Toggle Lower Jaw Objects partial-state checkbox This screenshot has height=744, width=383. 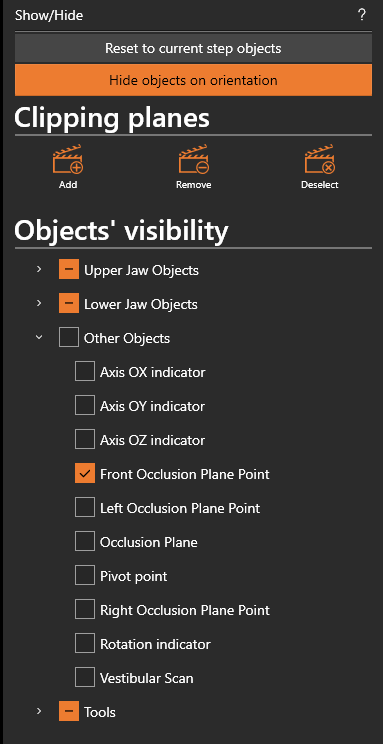pyautogui.click(x=69, y=304)
